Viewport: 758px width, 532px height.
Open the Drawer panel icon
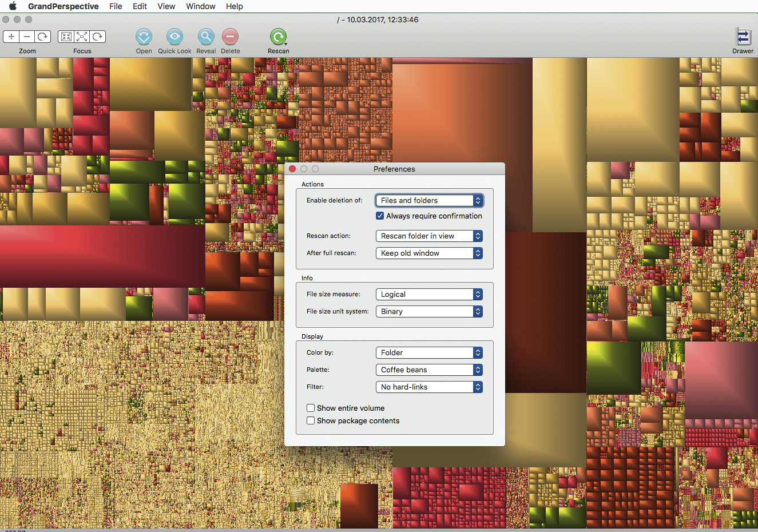tap(743, 37)
